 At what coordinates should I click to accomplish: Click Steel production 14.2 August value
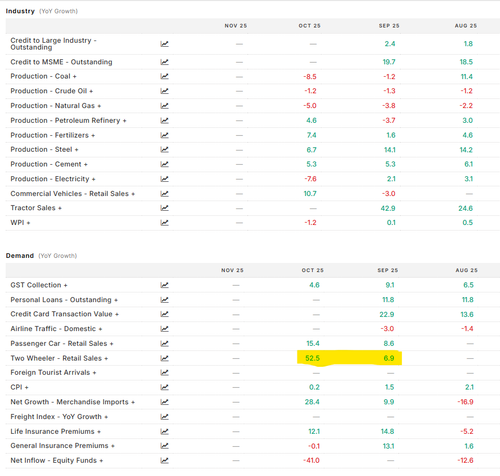(x=466, y=150)
